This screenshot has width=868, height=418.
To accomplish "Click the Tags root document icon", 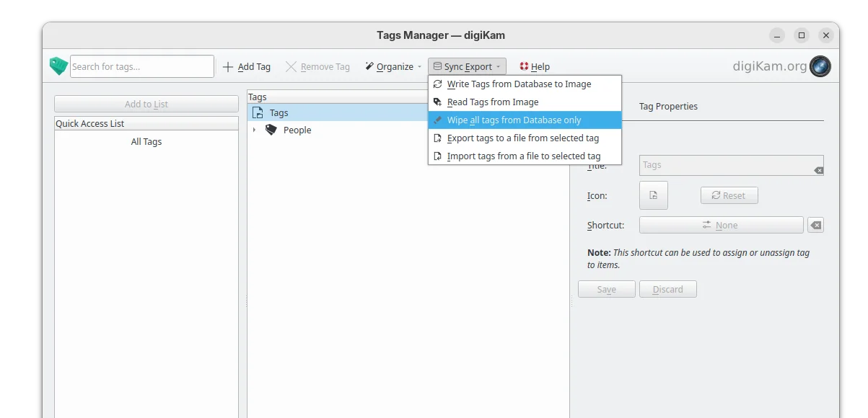I will point(258,112).
